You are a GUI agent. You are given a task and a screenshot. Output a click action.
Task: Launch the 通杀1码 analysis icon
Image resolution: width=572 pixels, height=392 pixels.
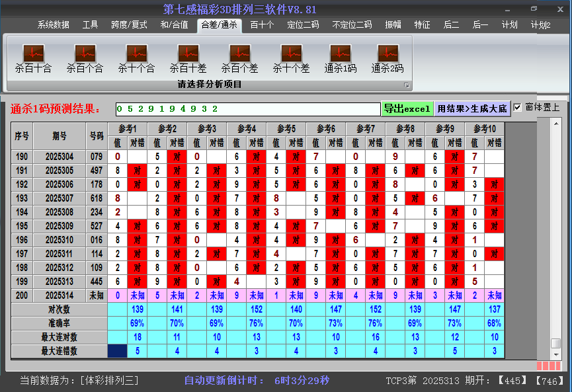pyautogui.click(x=340, y=54)
